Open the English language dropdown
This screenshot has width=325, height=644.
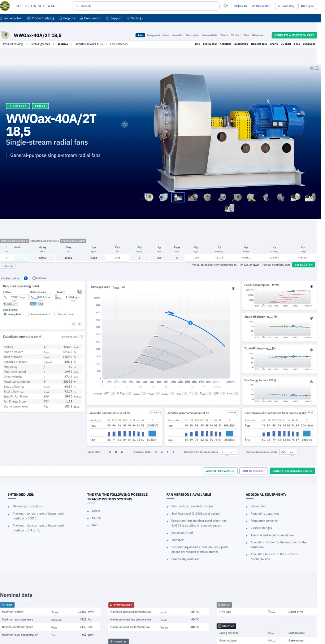(308, 6)
